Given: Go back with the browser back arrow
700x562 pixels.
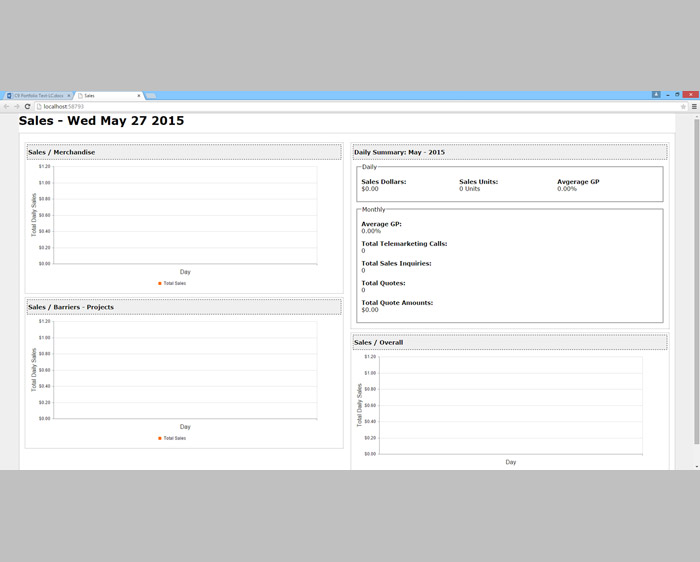Looking at the screenshot, I should pos(6,107).
